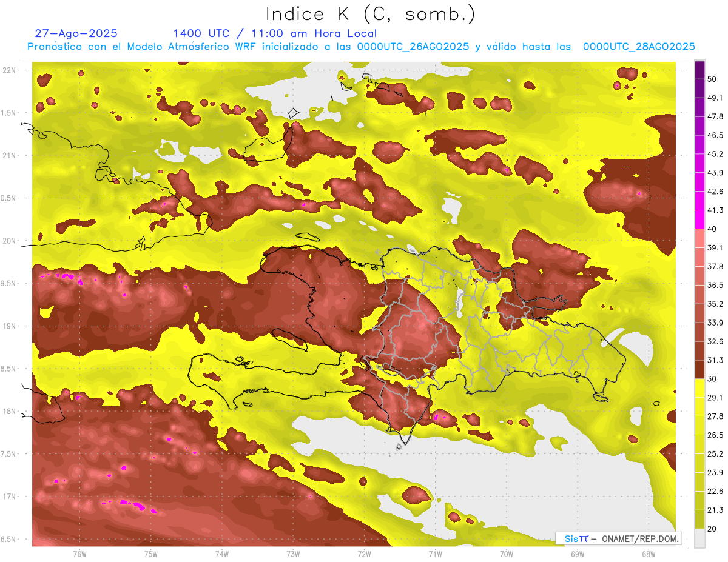This screenshot has height=562, width=728.
Task: Click the colorbar label '23.9'
Action: coord(715,473)
